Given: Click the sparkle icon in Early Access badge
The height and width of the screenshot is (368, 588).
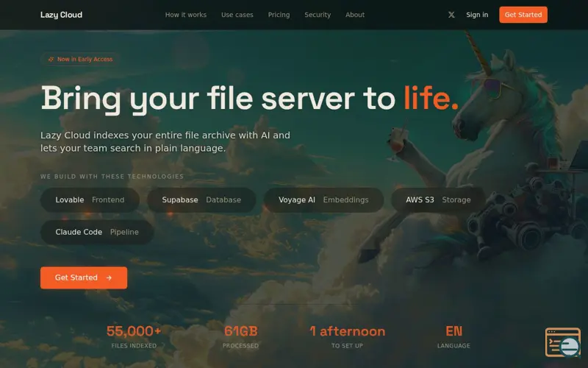Looking at the screenshot, I should 51,60.
